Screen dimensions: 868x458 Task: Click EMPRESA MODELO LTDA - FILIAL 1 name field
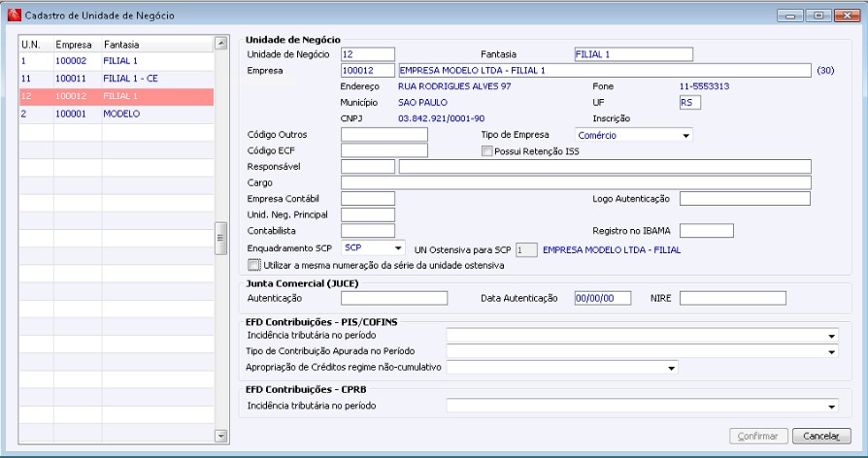tap(605, 70)
